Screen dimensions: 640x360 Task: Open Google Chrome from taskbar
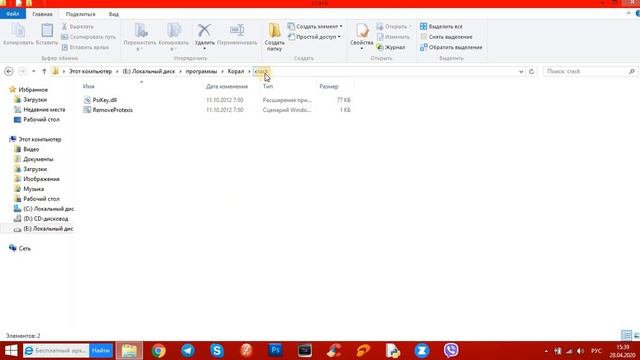[x=158, y=351]
